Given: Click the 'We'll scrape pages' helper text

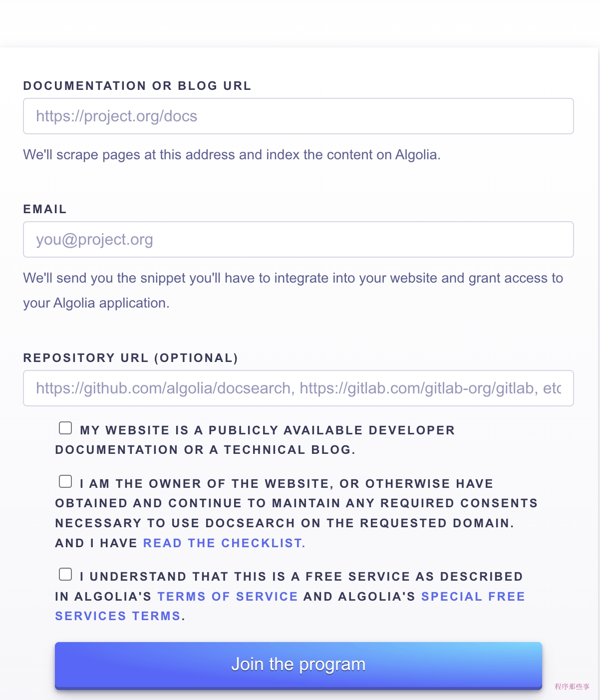Looking at the screenshot, I should point(232,155).
